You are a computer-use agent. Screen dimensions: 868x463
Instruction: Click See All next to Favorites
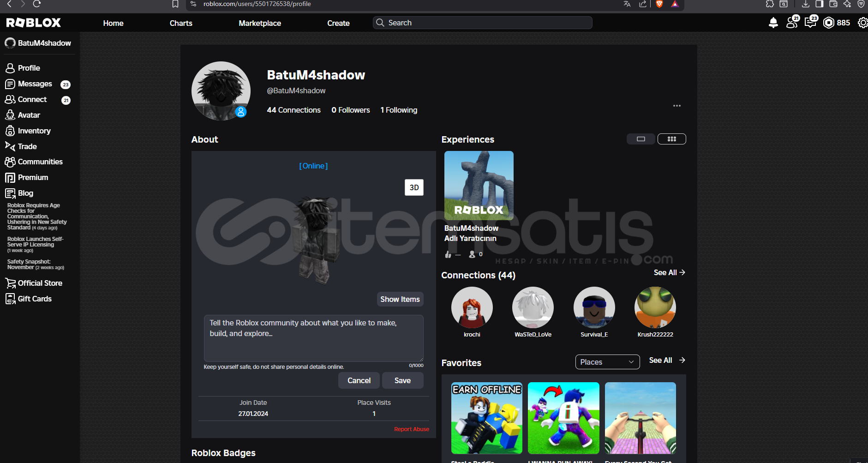click(667, 360)
